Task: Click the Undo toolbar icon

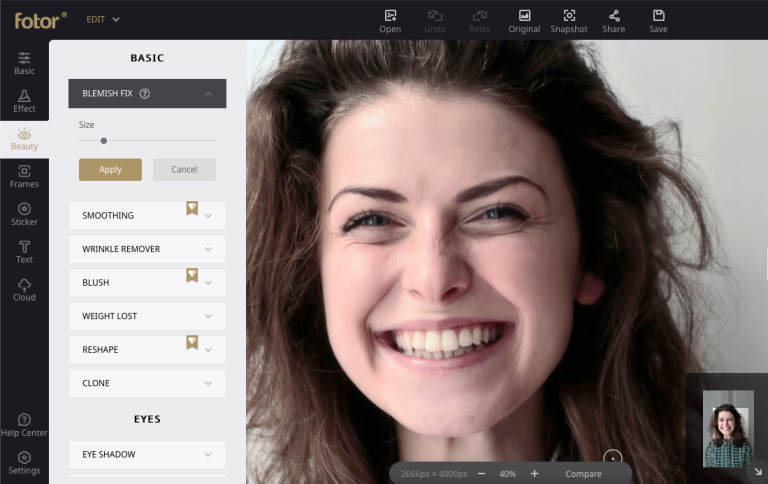Action: pos(434,22)
